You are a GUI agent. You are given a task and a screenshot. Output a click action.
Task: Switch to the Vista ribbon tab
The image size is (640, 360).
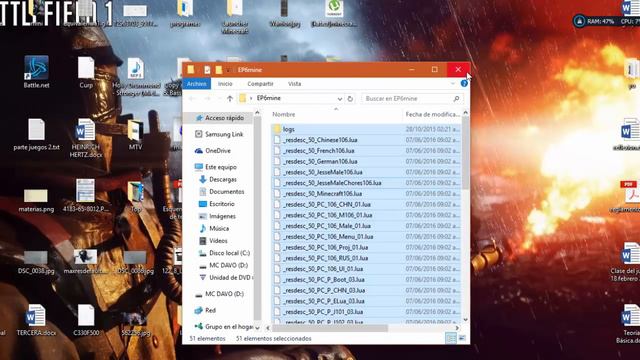(x=294, y=84)
